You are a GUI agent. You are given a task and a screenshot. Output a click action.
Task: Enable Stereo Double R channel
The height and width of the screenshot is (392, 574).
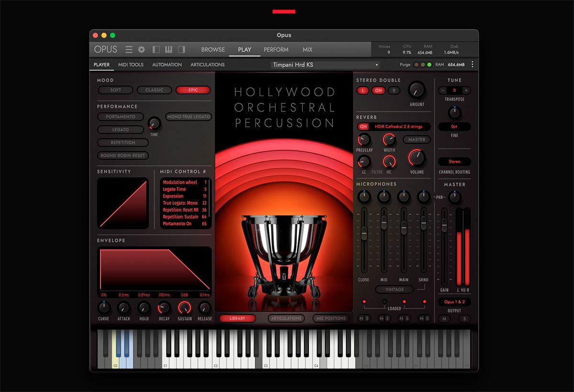[394, 90]
